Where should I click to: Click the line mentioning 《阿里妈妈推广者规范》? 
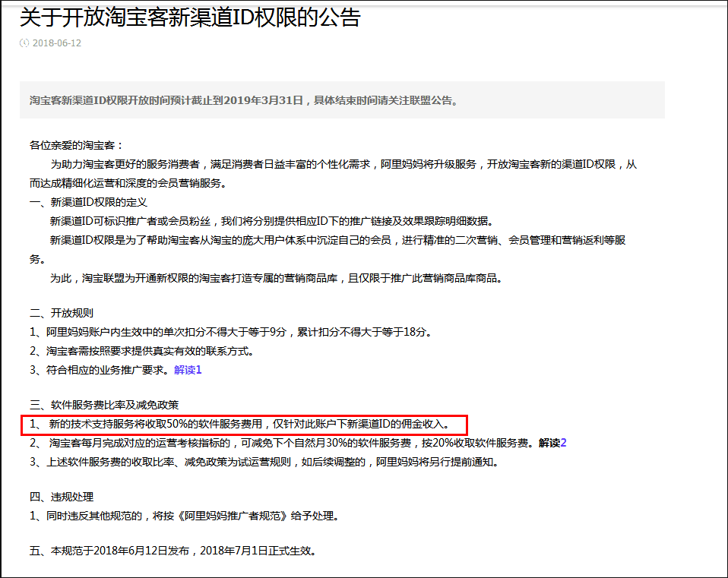tap(184, 516)
